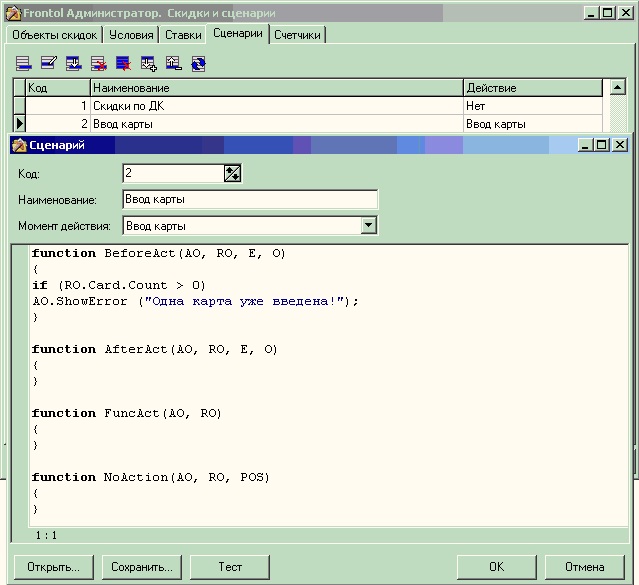Screen dimensions: 639x585
Task: Click the 1 : 1 cursor position indicator
Action: [46, 535]
